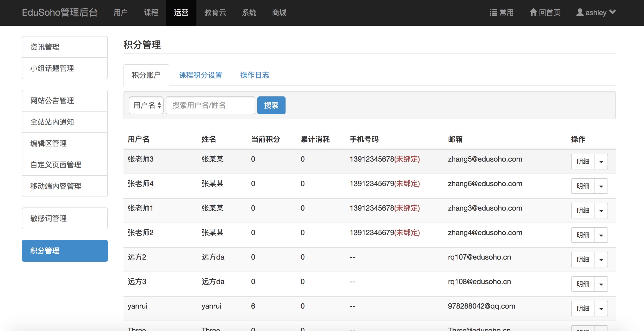Screen dimensions: 644x331
Task: Click 明细 button for 远方2
Action: [583, 260]
